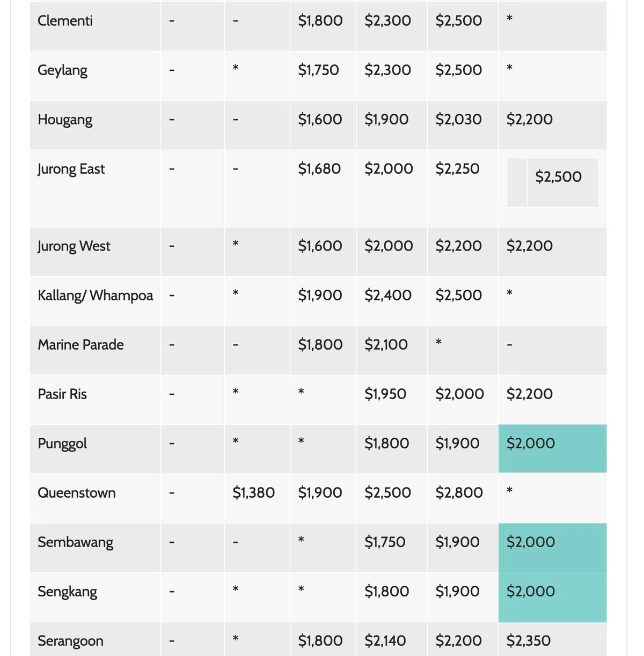The height and width of the screenshot is (656, 644).
Task: Click the Pasir Ris town name
Action: [x=62, y=394]
